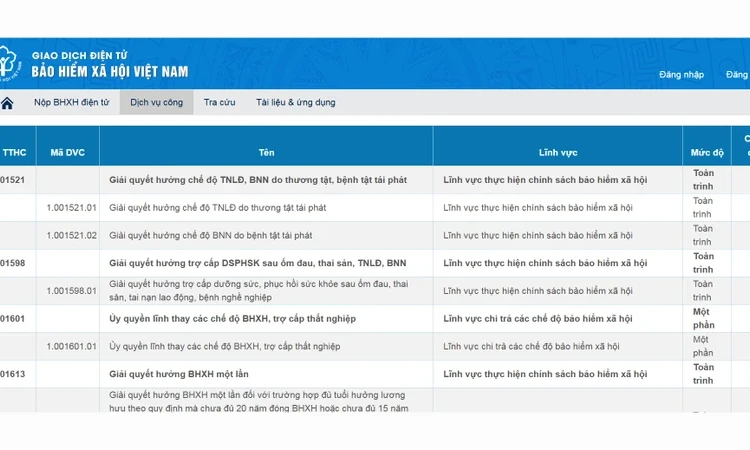
Task: Open Giải quyết hưởng trợ cấp DSPHSK row
Action: 257,263
